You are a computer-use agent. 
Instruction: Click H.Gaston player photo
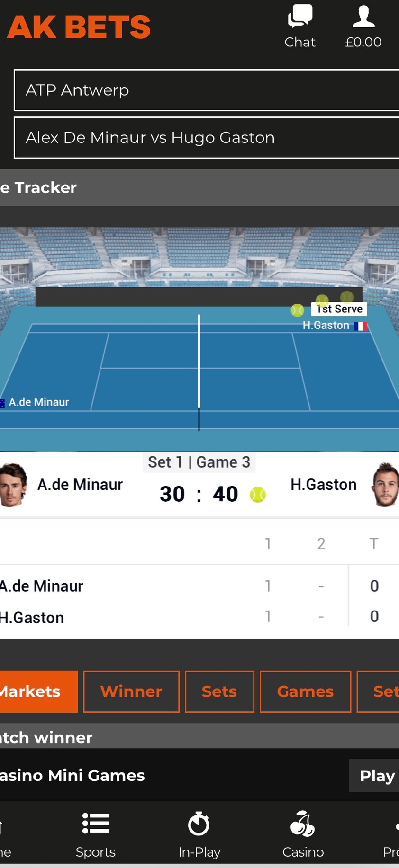coord(384,485)
